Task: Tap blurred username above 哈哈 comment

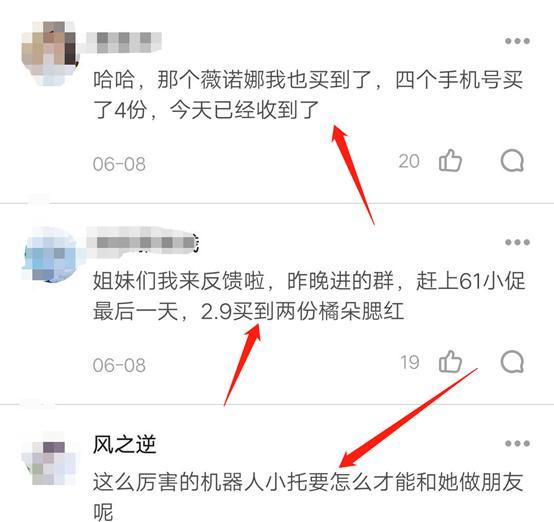Action: coord(124,42)
